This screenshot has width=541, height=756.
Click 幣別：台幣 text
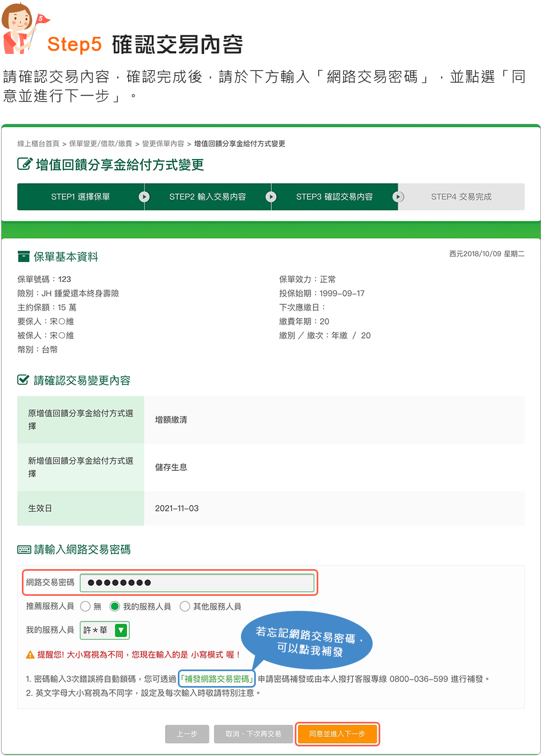37,350
